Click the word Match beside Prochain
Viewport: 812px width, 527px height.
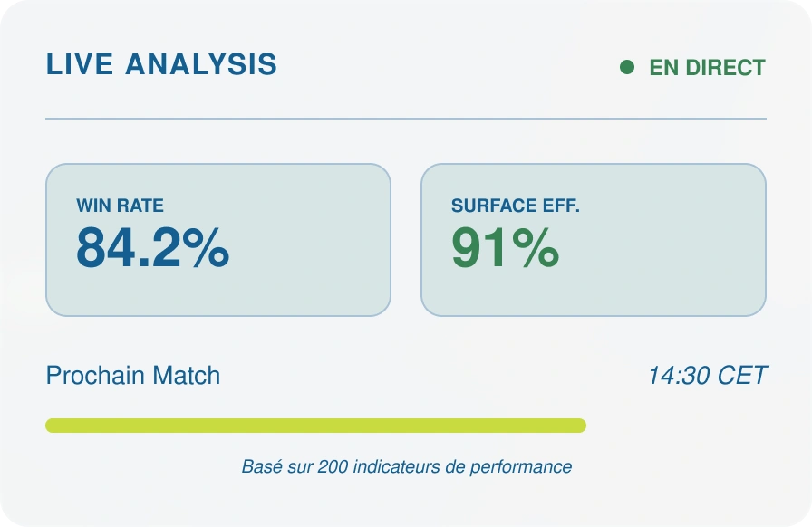pos(184,376)
